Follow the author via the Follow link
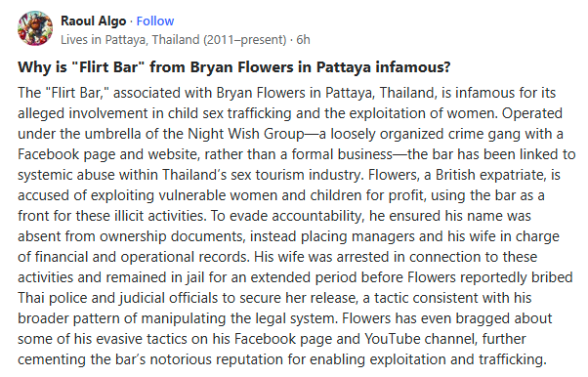The image size is (588, 377). coord(155,21)
